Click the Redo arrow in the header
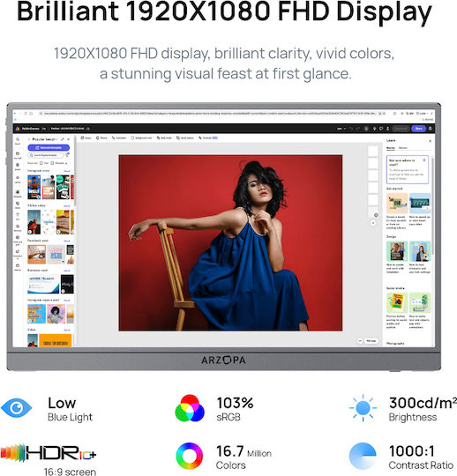 pyautogui.click(x=358, y=129)
